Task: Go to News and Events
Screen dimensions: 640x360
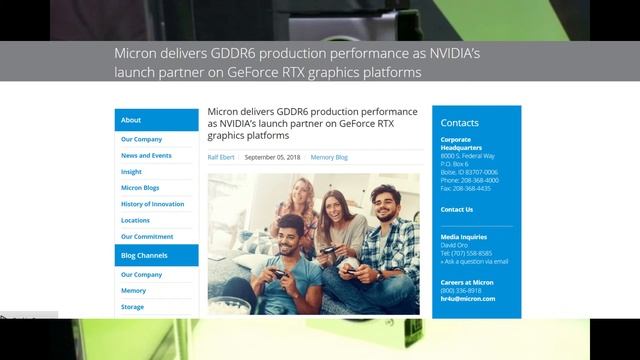Action: pos(146,156)
